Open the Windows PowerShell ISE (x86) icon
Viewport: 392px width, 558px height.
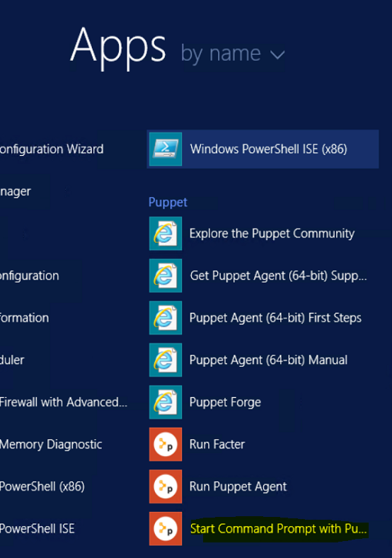[x=166, y=149]
